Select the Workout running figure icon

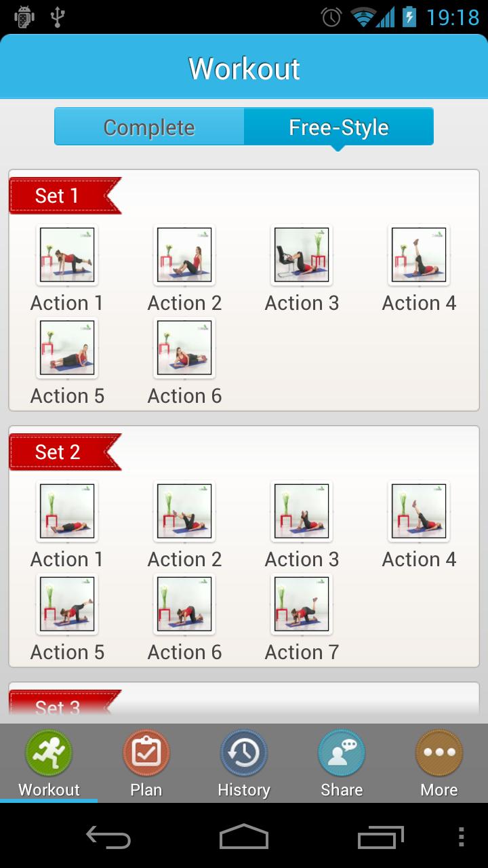[49, 753]
